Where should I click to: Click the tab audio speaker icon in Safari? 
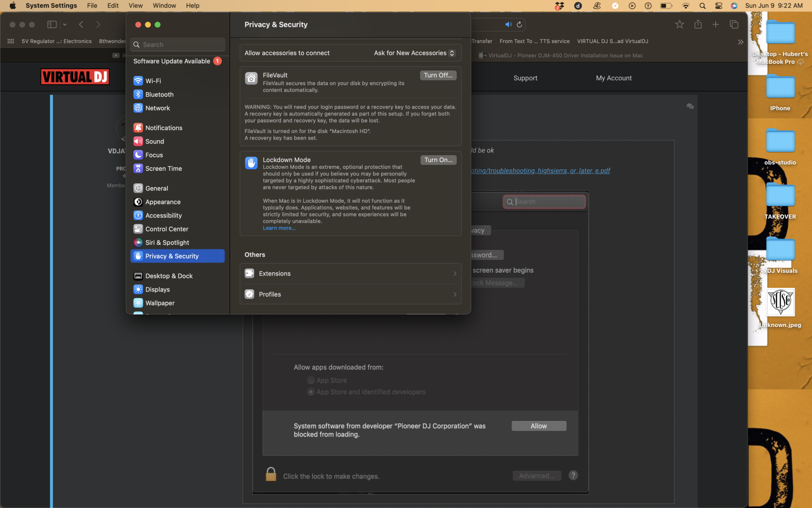(508, 24)
